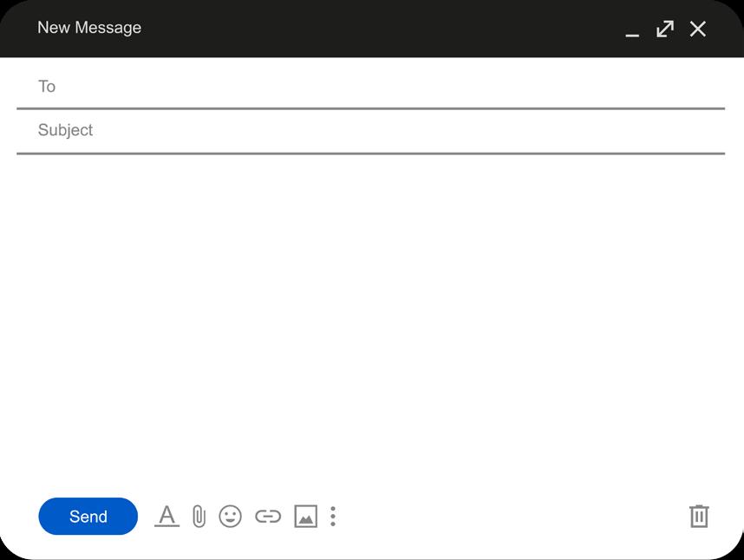Open the emoji picker
The height and width of the screenshot is (560, 744).
[x=230, y=517]
